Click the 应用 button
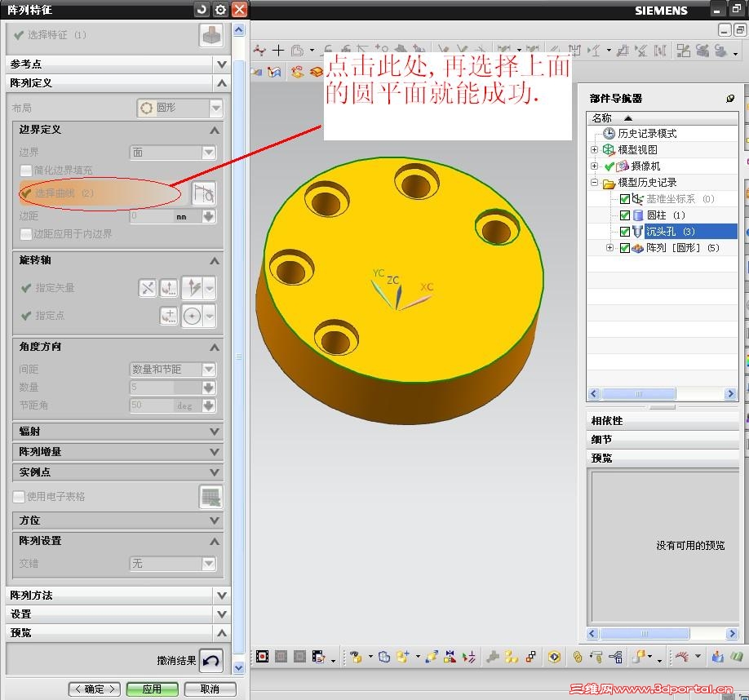749x700 pixels. click(x=152, y=689)
